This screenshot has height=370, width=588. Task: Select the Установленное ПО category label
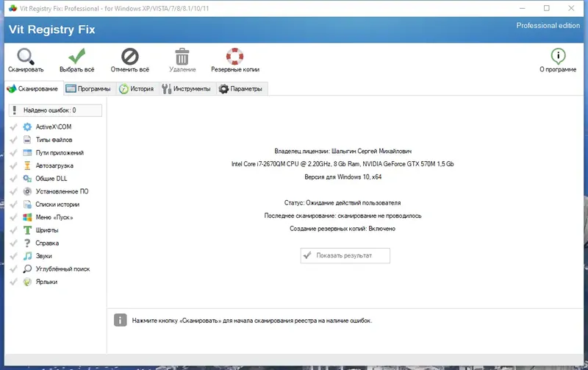pyautogui.click(x=62, y=191)
